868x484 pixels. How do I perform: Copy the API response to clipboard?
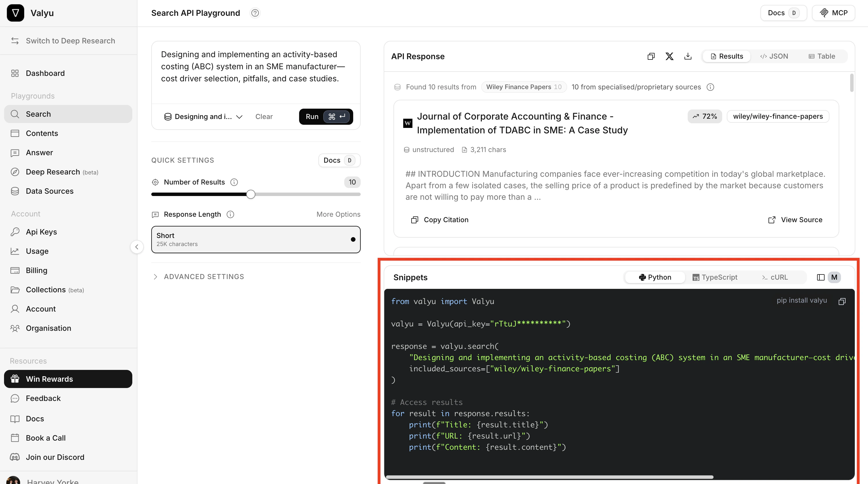pos(651,56)
